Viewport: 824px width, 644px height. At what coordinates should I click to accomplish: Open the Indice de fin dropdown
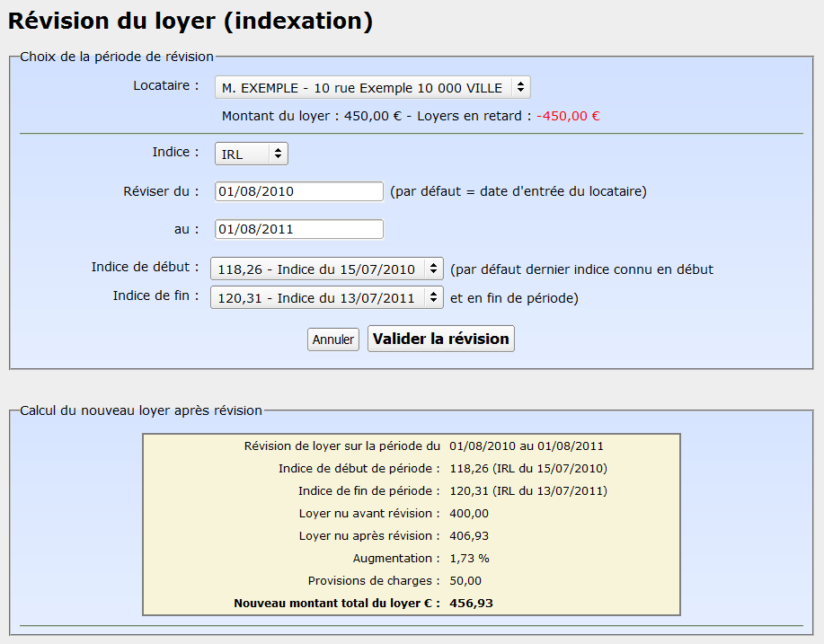(x=326, y=297)
